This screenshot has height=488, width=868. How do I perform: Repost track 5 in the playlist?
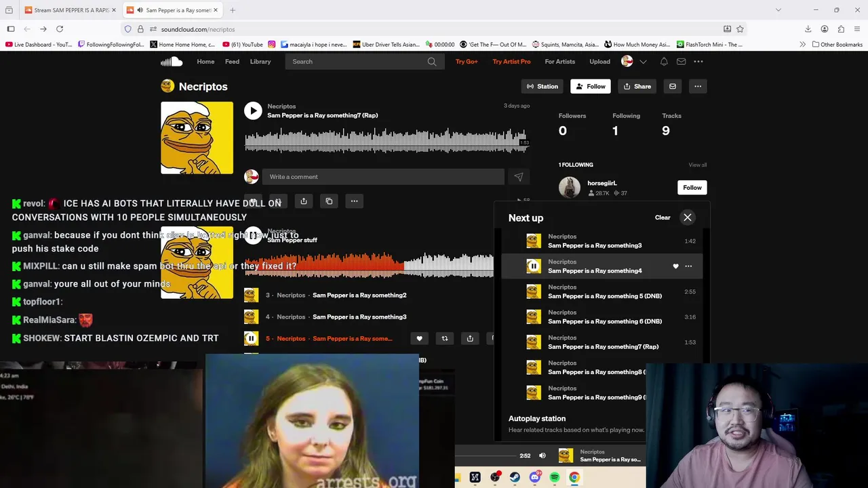pyautogui.click(x=445, y=338)
